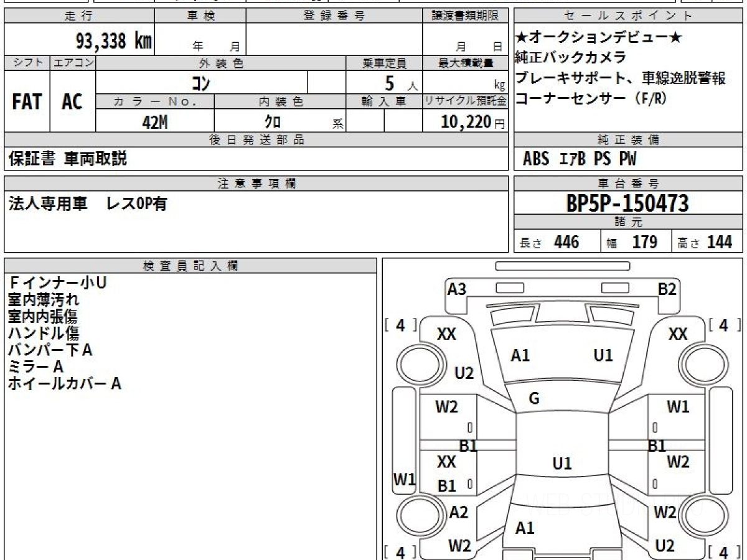Click the 乗車定員 header
Screen dimensions: 747x560
384,63
